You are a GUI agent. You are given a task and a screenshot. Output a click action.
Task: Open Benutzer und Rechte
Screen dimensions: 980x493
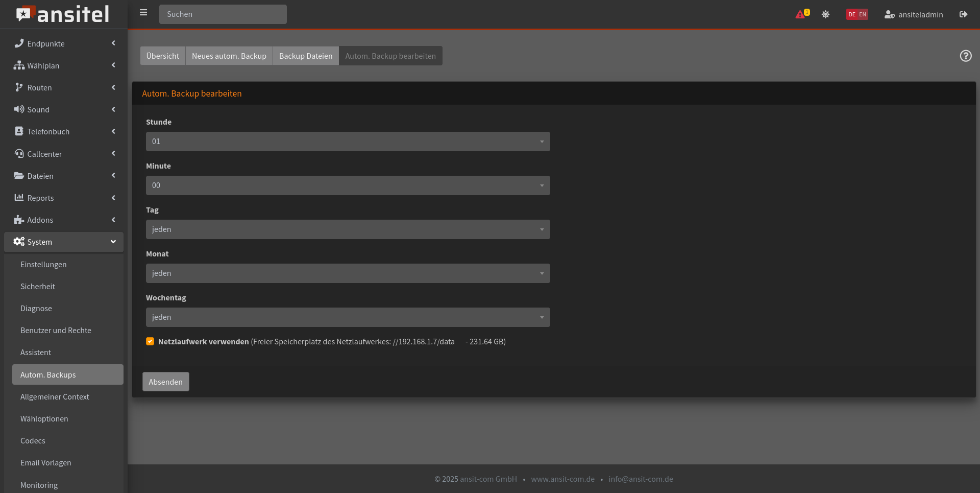pyautogui.click(x=68, y=330)
